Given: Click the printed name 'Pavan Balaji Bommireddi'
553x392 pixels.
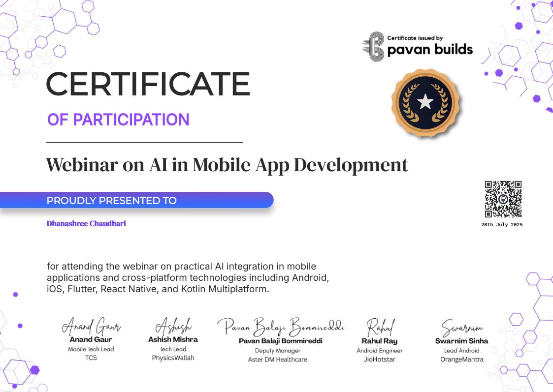Looking at the screenshot, I should pyautogui.click(x=281, y=341).
